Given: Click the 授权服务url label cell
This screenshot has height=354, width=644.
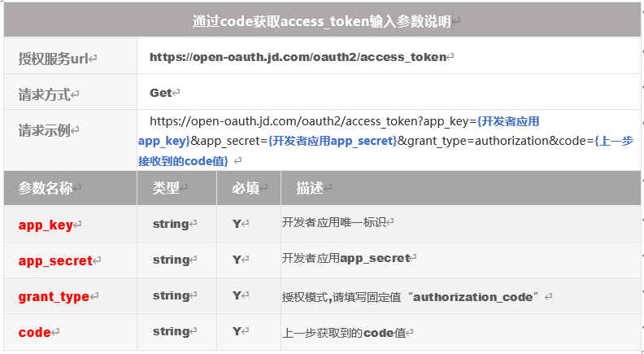Looking at the screenshot, I should click(x=54, y=59).
